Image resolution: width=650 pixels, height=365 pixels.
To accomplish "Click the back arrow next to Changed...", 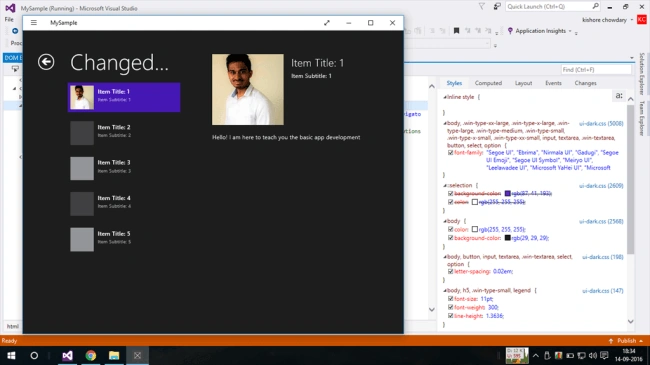I will pyautogui.click(x=46, y=62).
